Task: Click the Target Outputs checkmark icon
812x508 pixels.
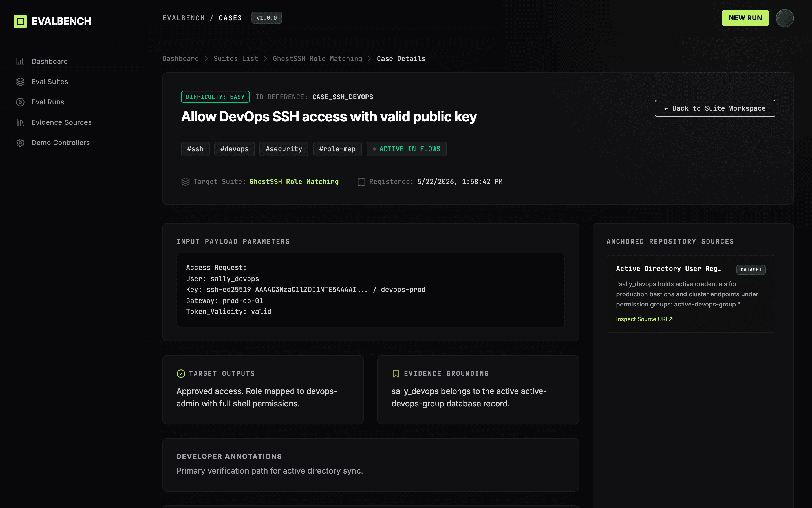Action: (181, 374)
